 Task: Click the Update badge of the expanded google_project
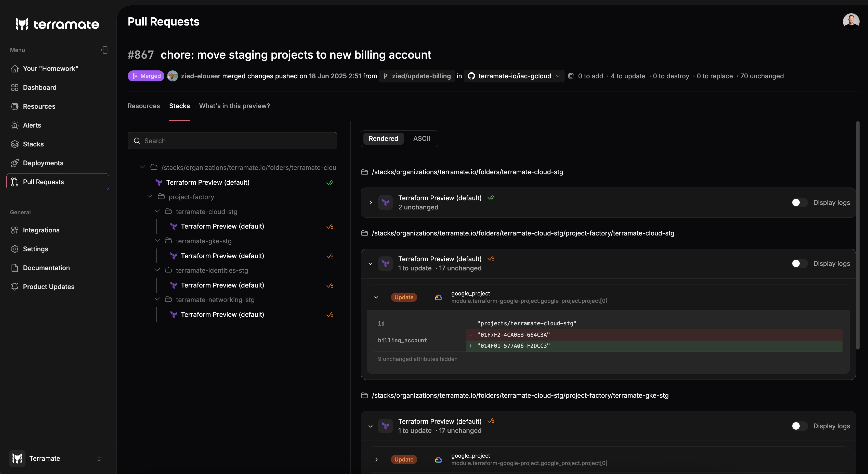click(404, 297)
